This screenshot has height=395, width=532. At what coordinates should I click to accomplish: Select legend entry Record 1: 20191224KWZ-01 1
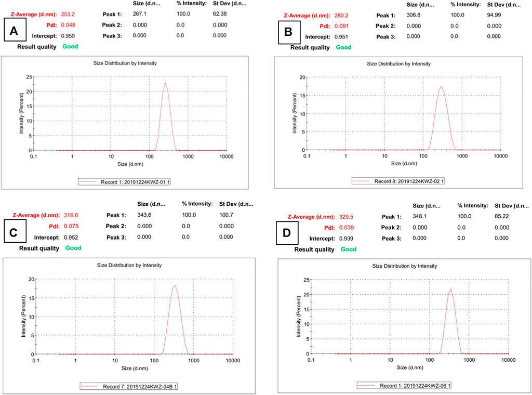point(125,182)
